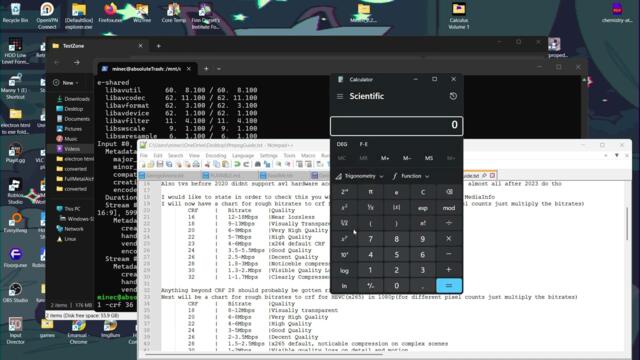Click the 10 to the x key
The height and width of the screenshot is (360, 640).
pos(344,254)
